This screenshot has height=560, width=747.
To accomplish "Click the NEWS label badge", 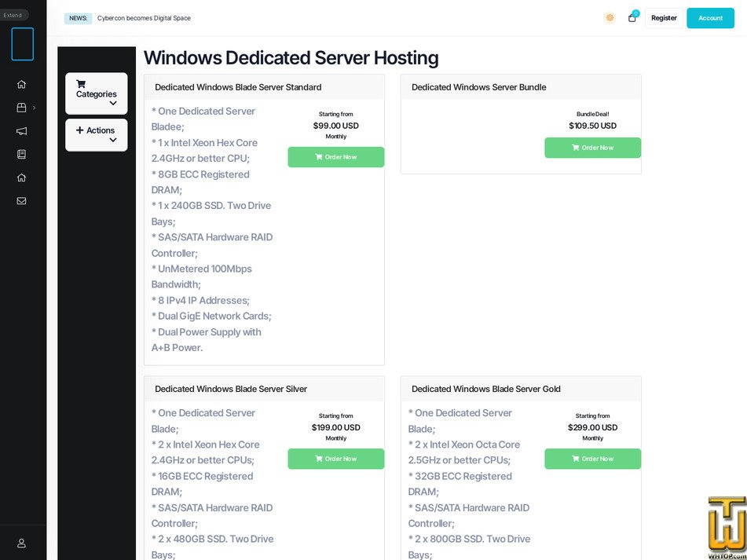I will pyautogui.click(x=78, y=18).
